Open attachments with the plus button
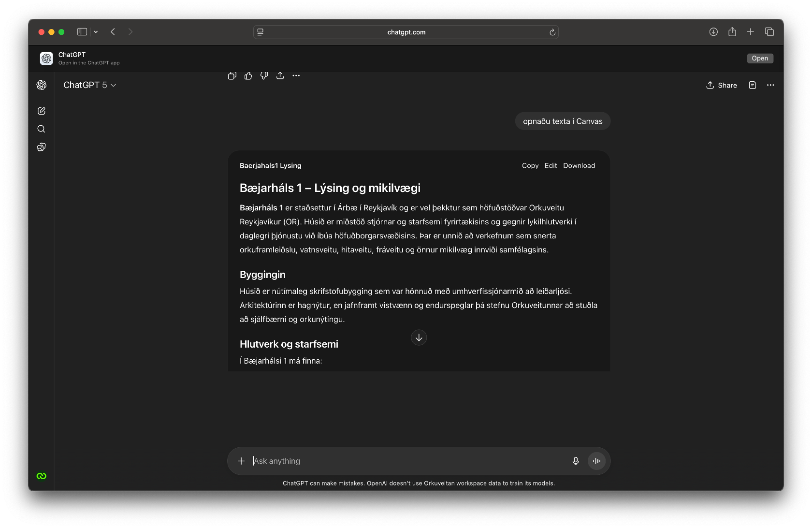The height and width of the screenshot is (528, 812). click(241, 461)
